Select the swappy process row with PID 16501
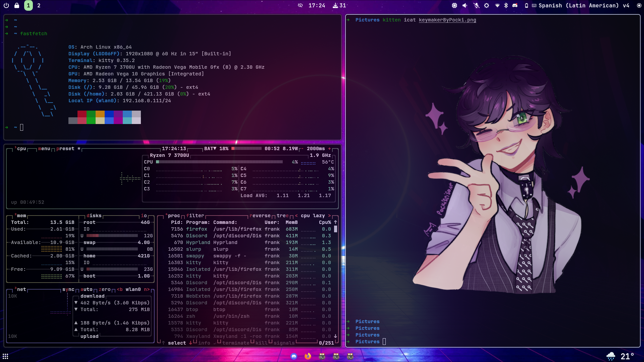The image size is (644, 362). click(250, 256)
